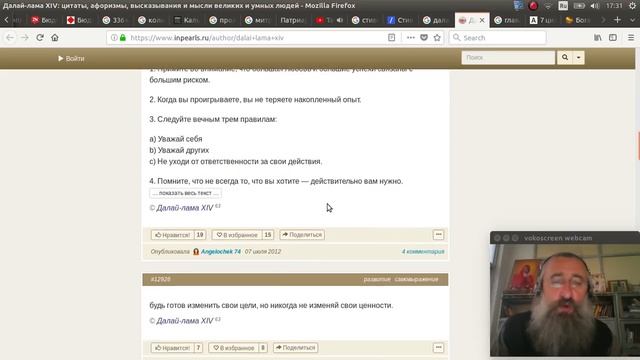Click the green padlock security icon
The image size is (640, 360).
click(x=123, y=38)
